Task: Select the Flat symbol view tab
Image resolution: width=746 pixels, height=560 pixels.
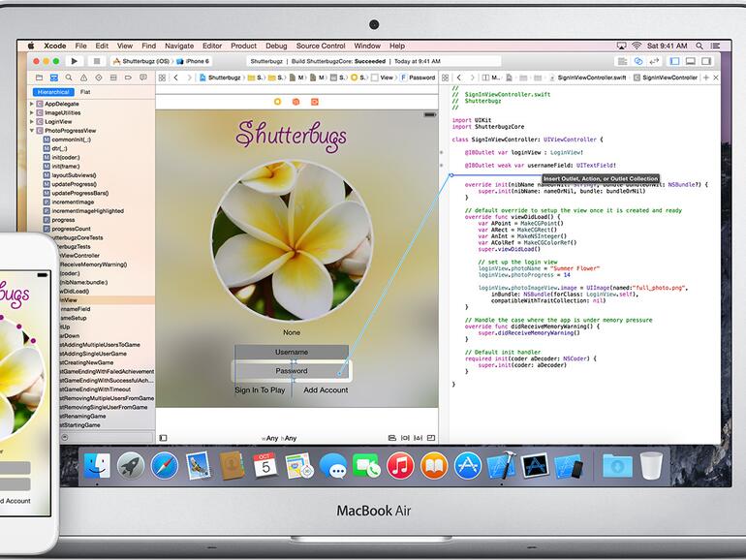Action: 85,91
